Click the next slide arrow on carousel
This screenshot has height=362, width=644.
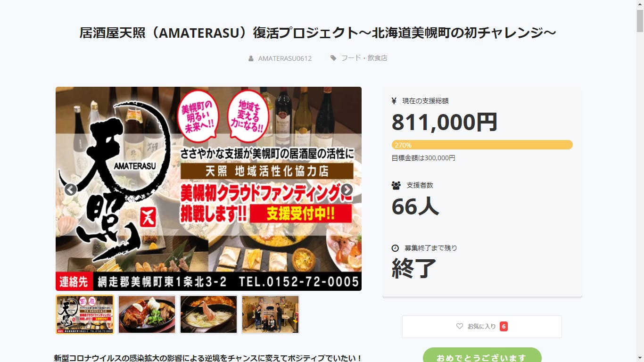tap(347, 189)
